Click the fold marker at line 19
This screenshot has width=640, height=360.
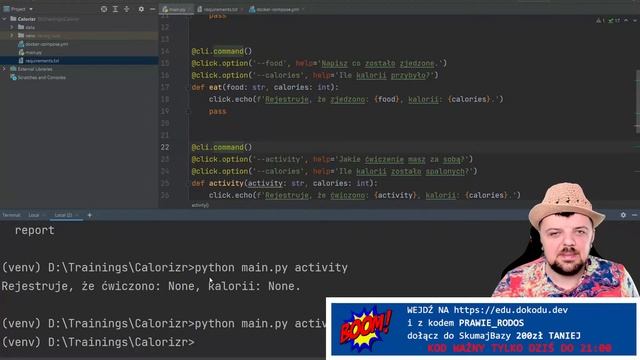pyautogui.click(x=189, y=111)
